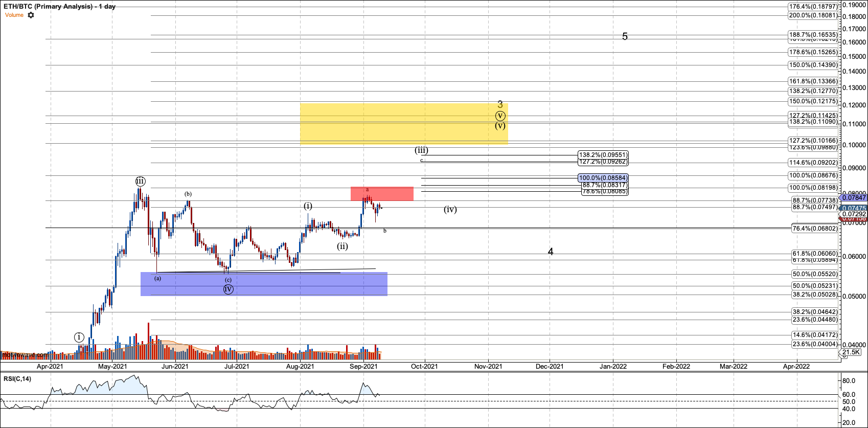Click the 60.0 value on the RSI scale
This screenshot has width=868, height=428.
coord(849,394)
